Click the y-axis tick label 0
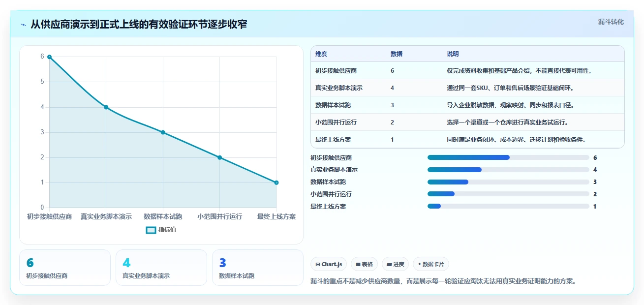Image resolution: width=644 pixels, height=305 pixels. pos(42,208)
